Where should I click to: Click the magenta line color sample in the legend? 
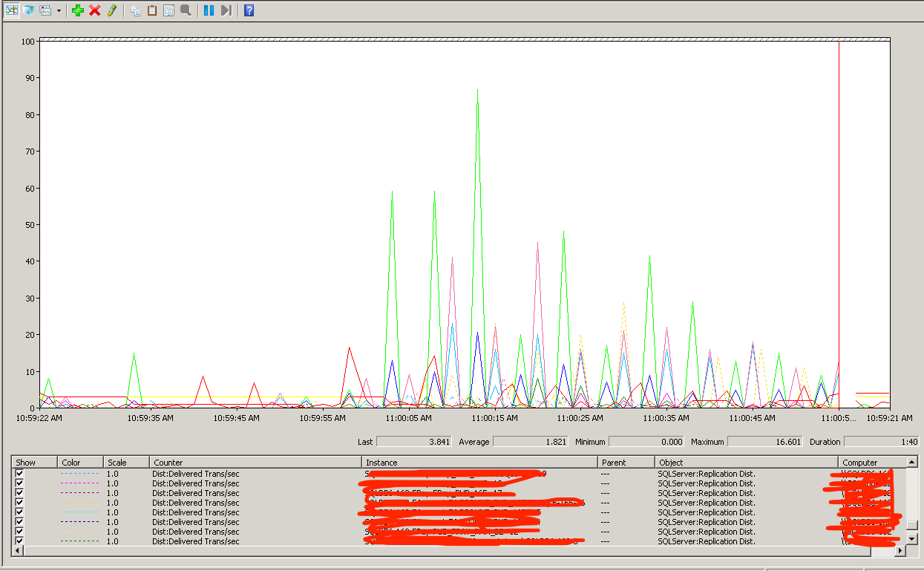(79, 483)
